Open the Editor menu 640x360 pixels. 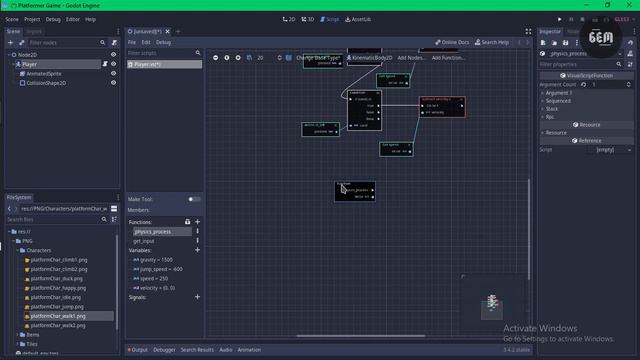[73, 19]
